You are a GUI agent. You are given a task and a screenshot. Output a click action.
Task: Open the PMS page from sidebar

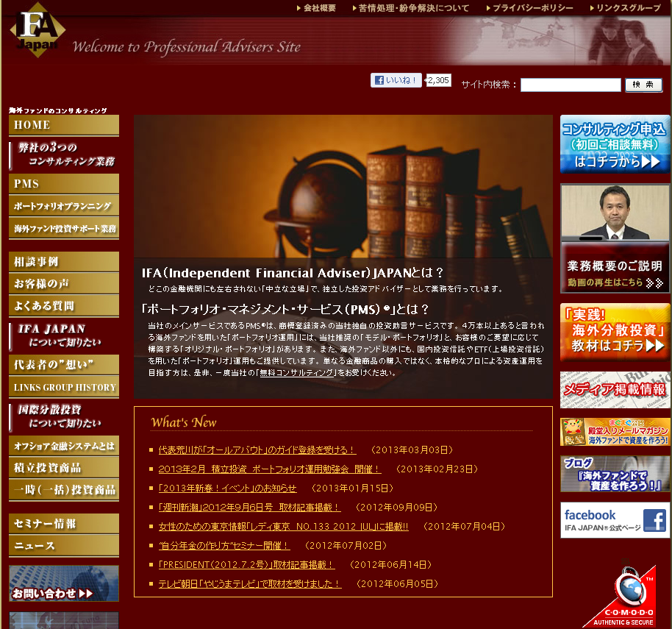pos(63,183)
